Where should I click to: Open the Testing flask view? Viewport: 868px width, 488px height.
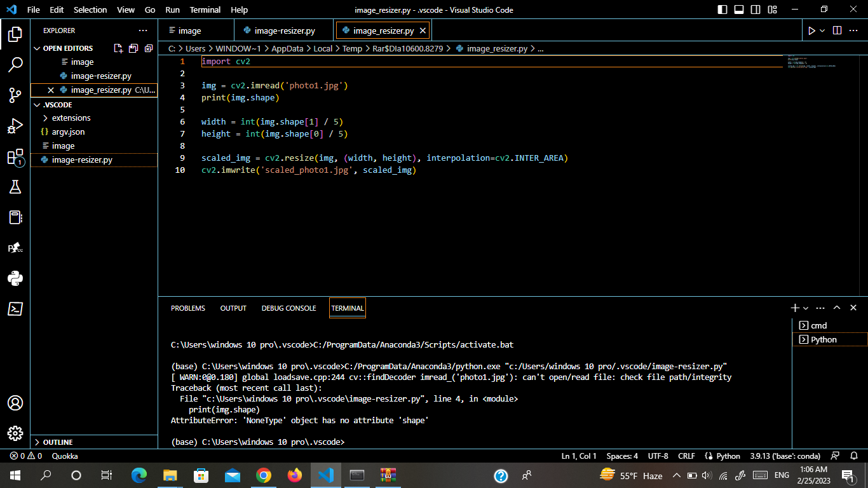pos(15,187)
